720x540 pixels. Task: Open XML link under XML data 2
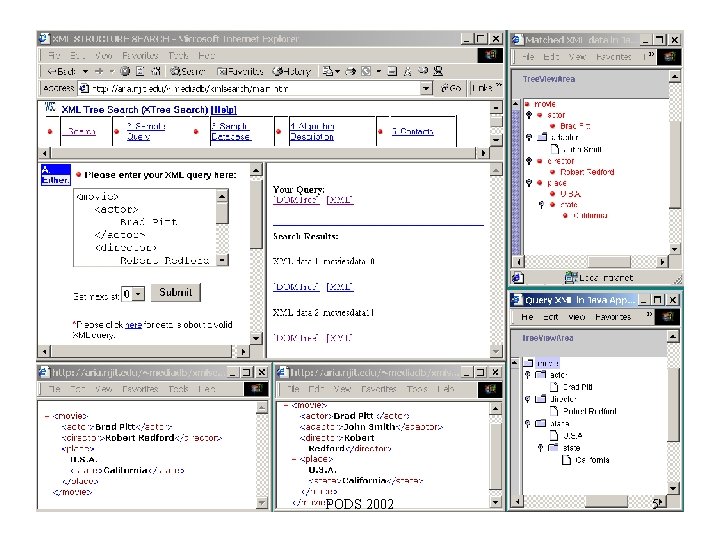pos(340,338)
